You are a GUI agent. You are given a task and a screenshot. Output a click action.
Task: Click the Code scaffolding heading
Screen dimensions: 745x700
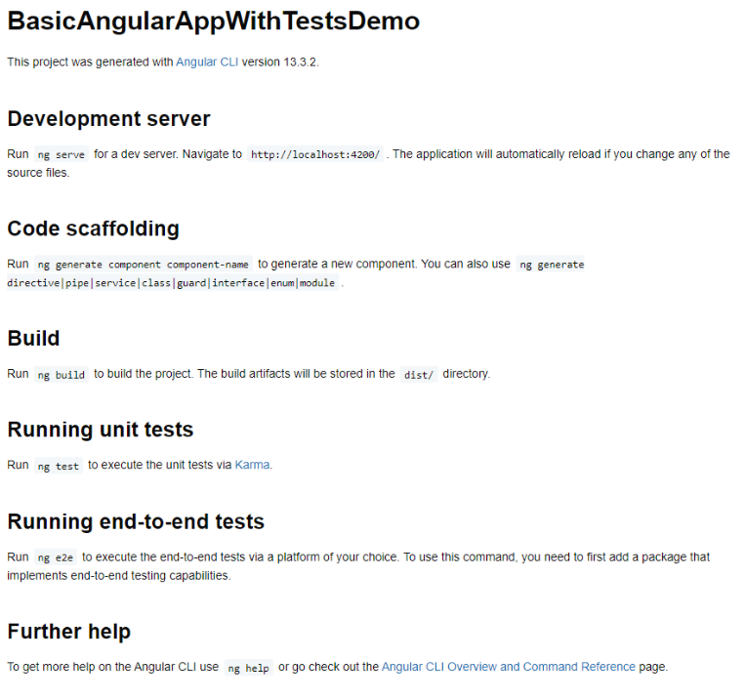(x=93, y=228)
